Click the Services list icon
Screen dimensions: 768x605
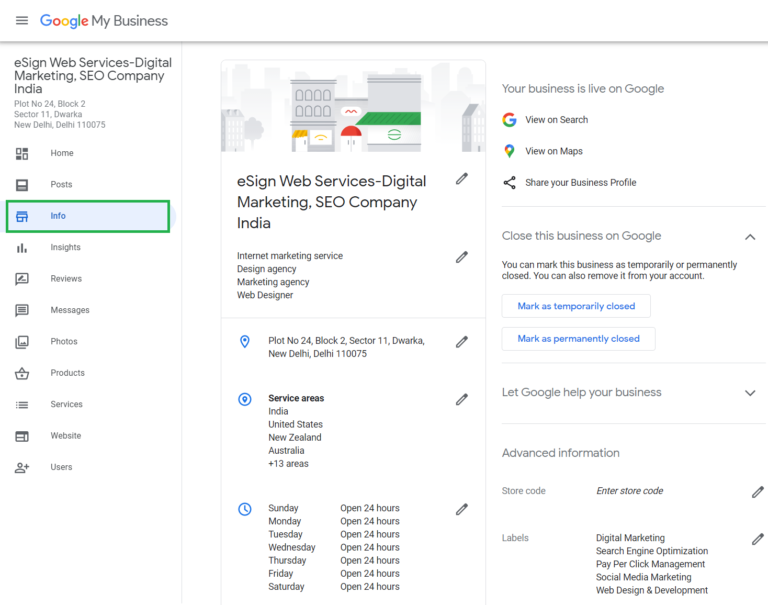pos(22,405)
